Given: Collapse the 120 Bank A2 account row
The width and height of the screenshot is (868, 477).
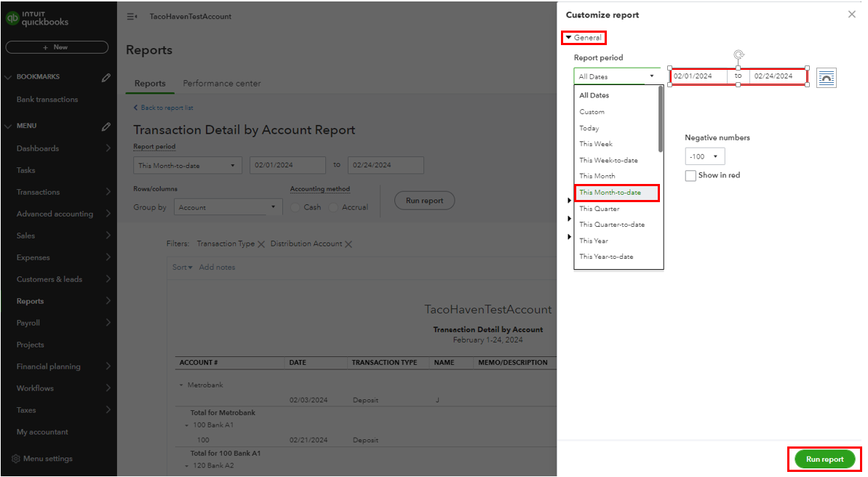Looking at the screenshot, I should (x=186, y=466).
